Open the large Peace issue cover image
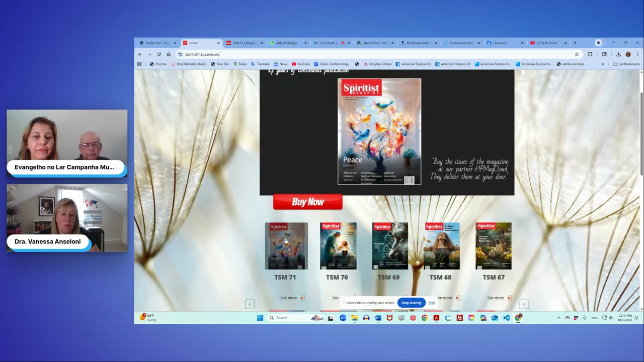Image resolution: width=644 pixels, height=362 pixels. pos(379,132)
